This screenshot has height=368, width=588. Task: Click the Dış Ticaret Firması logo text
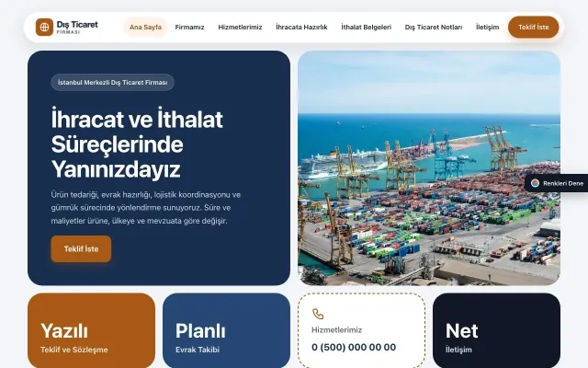coord(77,27)
